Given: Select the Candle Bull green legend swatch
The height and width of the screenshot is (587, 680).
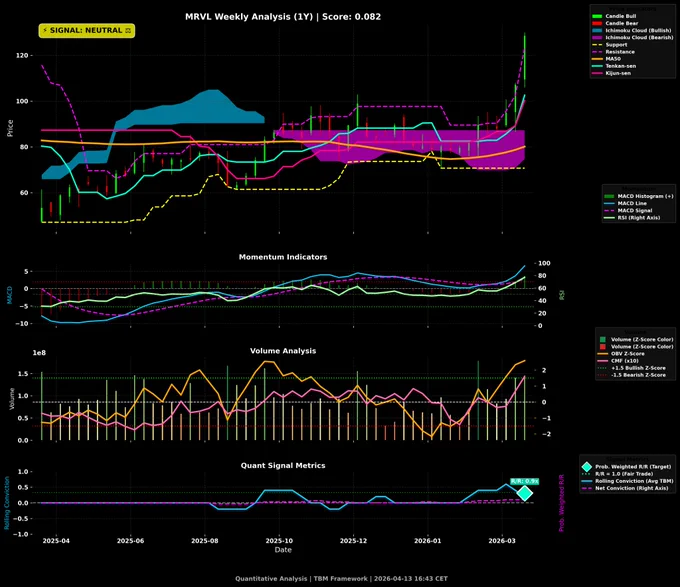Looking at the screenshot, I should point(597,16).
